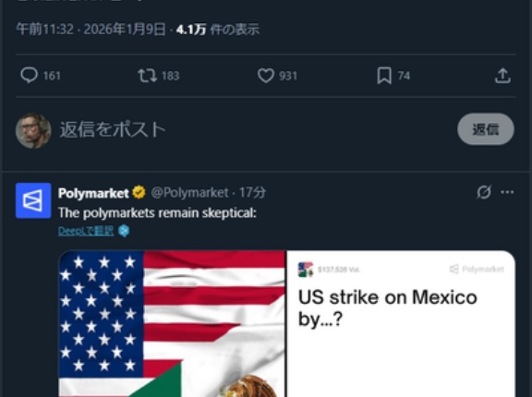Click the verified gold badge
Viewport: 532px width, 397px height.
(139, 193)
